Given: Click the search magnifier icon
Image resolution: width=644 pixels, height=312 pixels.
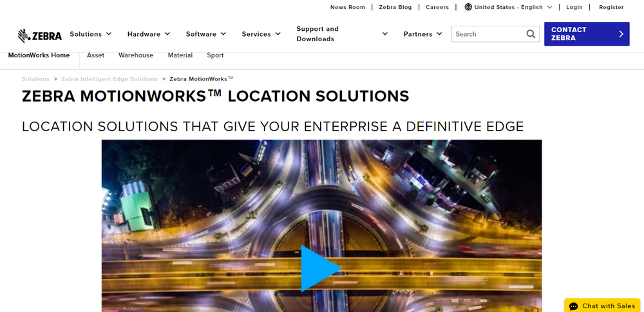Looking at the screenshot, I should 531,34.
